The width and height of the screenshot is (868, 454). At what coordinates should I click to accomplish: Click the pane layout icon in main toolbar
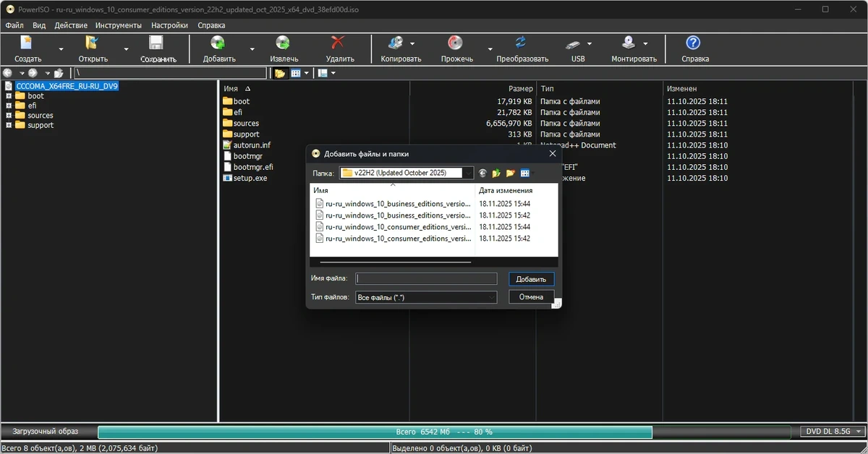pos(323,73)
